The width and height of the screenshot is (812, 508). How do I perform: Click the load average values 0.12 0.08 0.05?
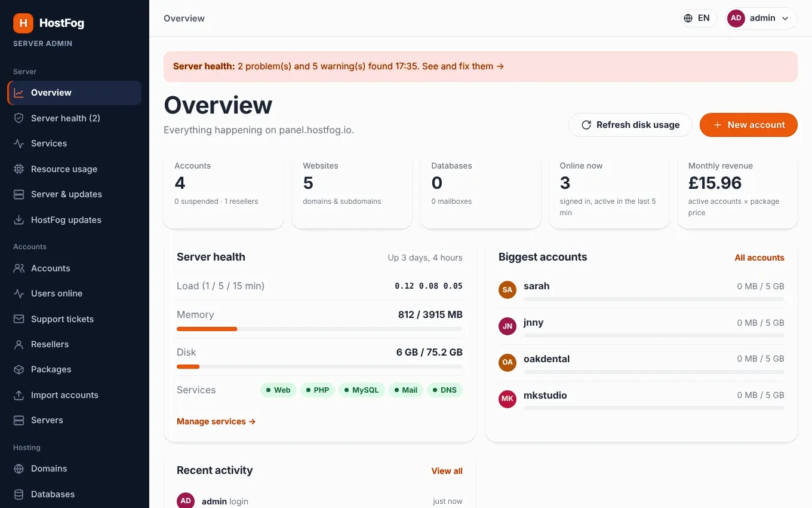pos(429,286)
